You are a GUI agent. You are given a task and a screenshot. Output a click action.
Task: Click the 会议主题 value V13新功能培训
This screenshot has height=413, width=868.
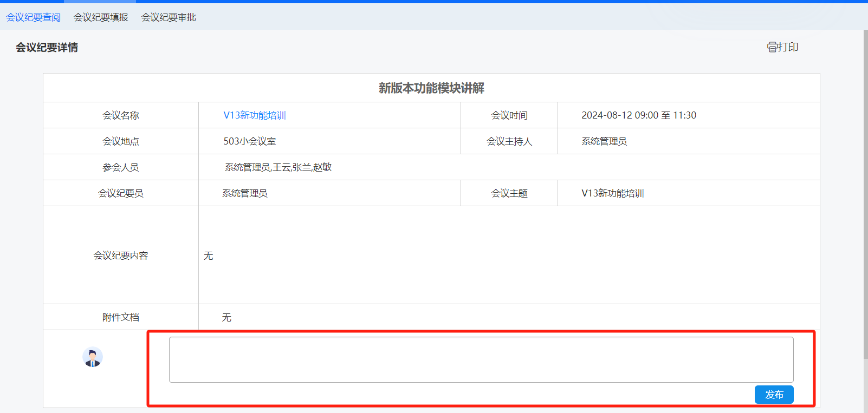(x=613, y=193)
